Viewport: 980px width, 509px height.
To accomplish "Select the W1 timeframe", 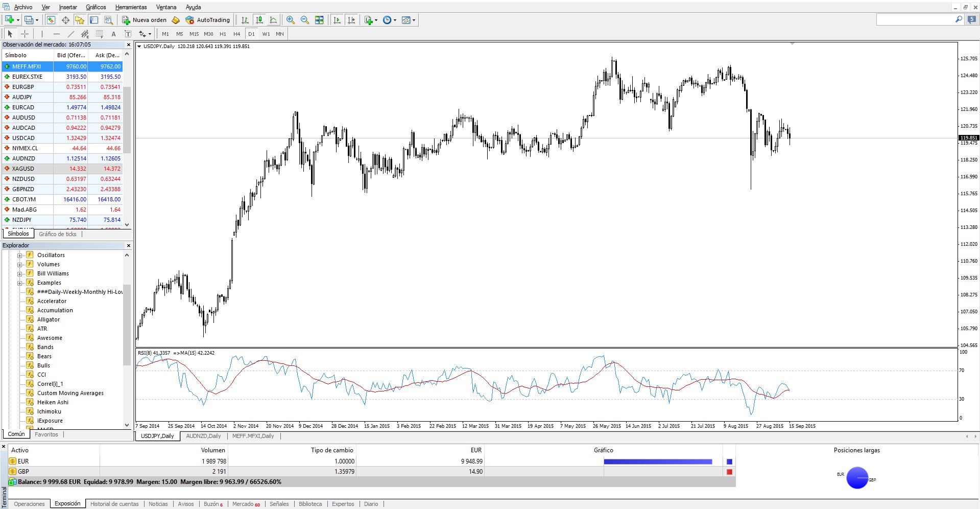I will pyautogui.click(x=266, y=34).
